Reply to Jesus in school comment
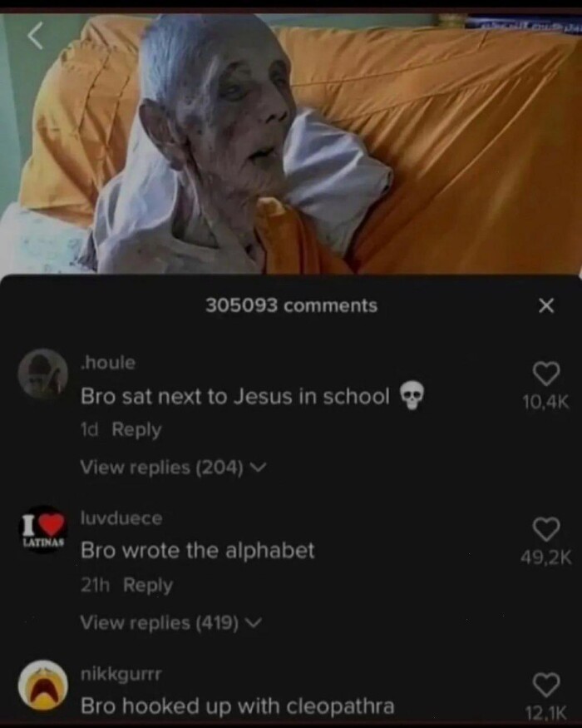Viewport: 582px width, 728px height. coord(136,430)
